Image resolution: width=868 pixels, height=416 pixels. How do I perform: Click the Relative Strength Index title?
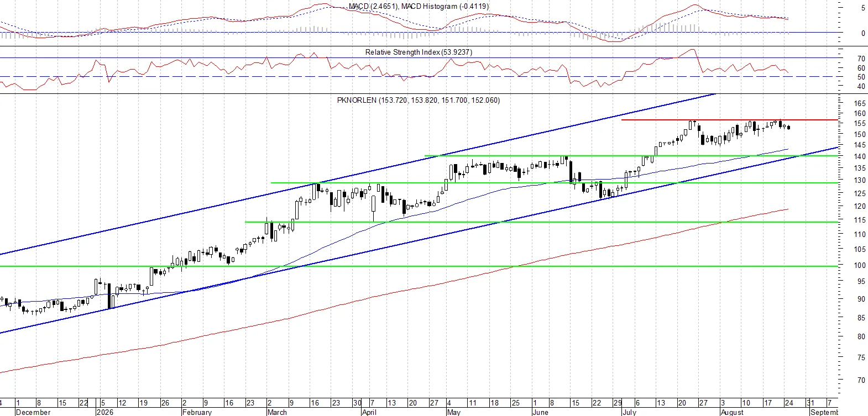pyautogui.click(x=419, y=52)
